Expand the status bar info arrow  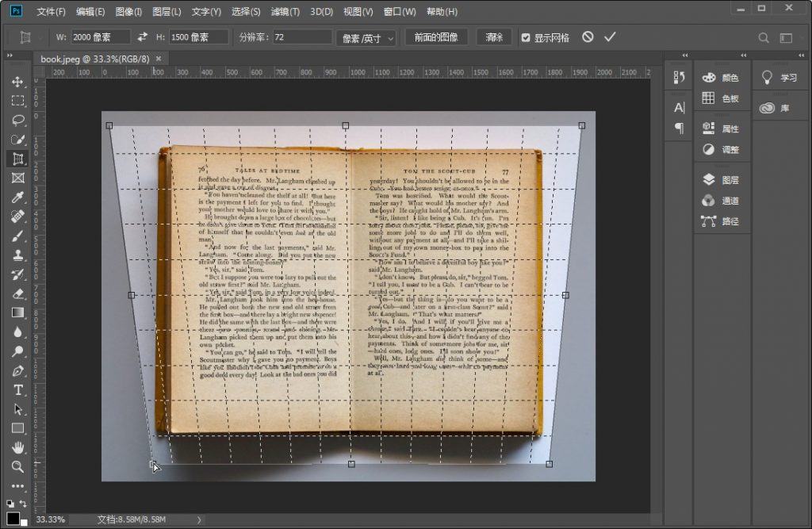199,519
